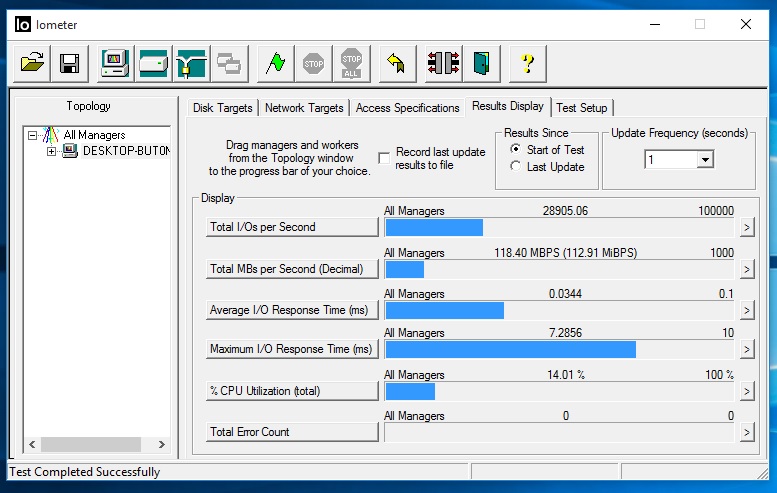The width and height of the screenshot is (777, 493).
Task: Click Topology scrollbar left arrow
Action: [x=32, y=444]
